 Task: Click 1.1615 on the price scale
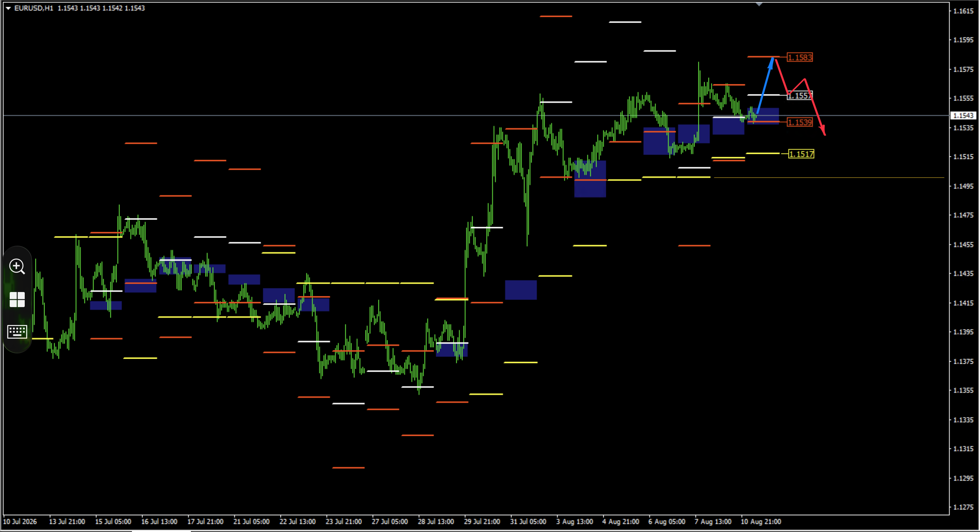[963, 11]
